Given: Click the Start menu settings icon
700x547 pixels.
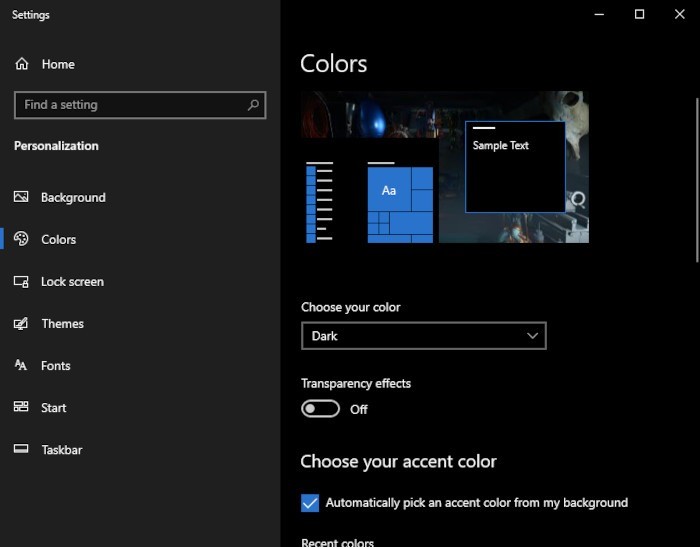Looking at the screenshot, I should (21, 408).
